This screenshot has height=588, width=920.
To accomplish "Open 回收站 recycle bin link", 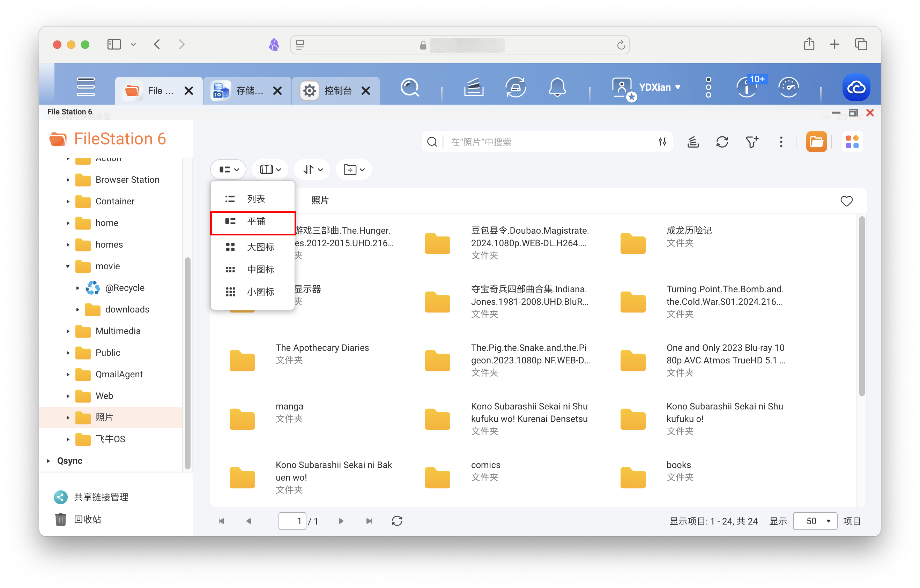I will point(87,519).
